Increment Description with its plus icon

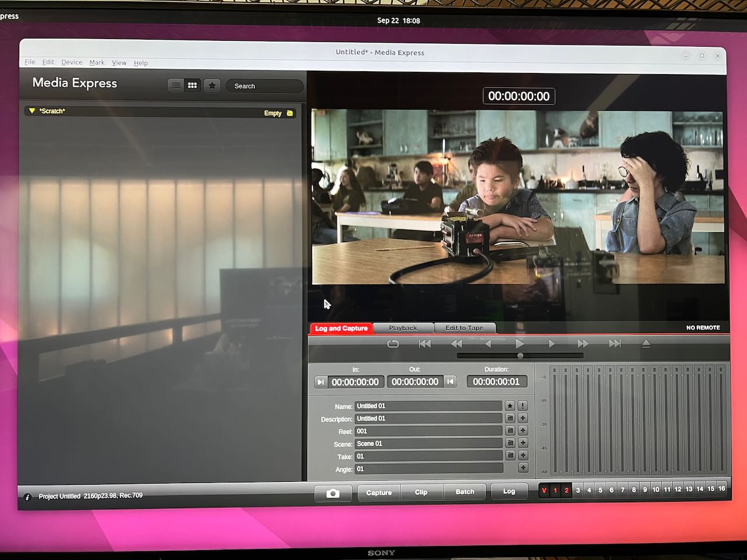[522, 418]
